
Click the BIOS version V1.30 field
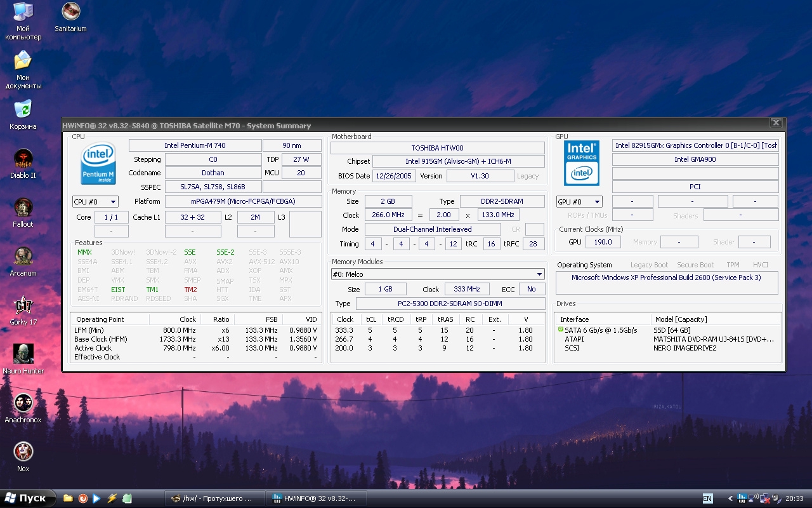tap(480, 176)
